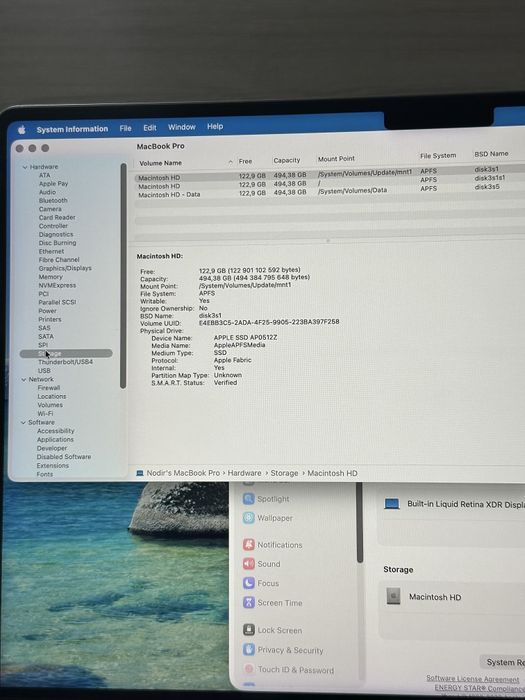
Task: Sort by Capacity column header
Action: tap(287, 160)
